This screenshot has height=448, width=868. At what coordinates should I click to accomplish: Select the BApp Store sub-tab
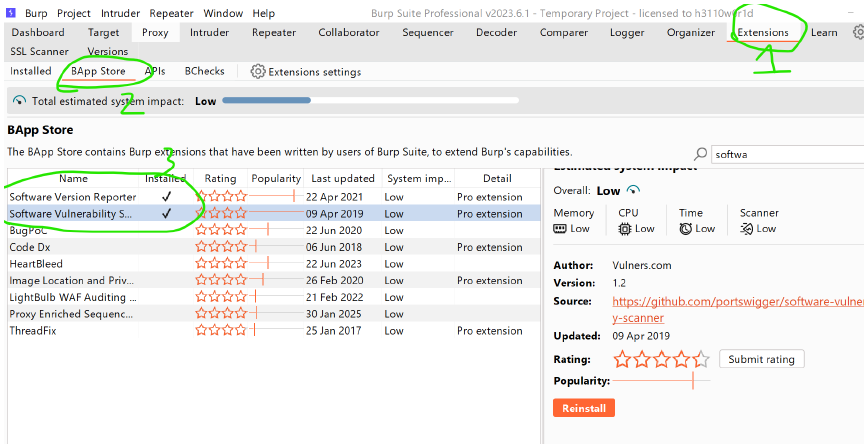click(x=98, y=71)
